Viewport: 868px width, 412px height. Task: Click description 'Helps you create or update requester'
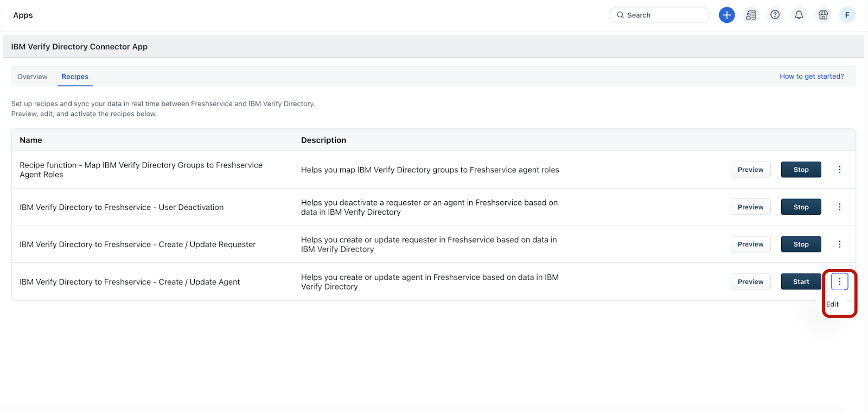point(429,244)
